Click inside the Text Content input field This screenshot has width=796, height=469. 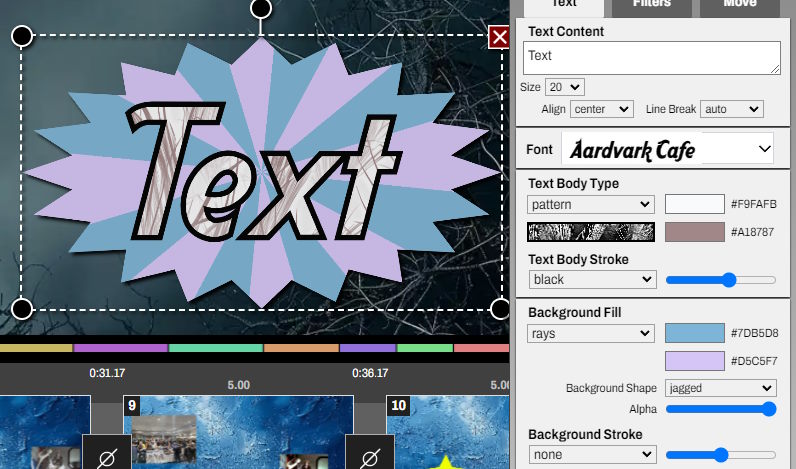click(x=651, y=58)
